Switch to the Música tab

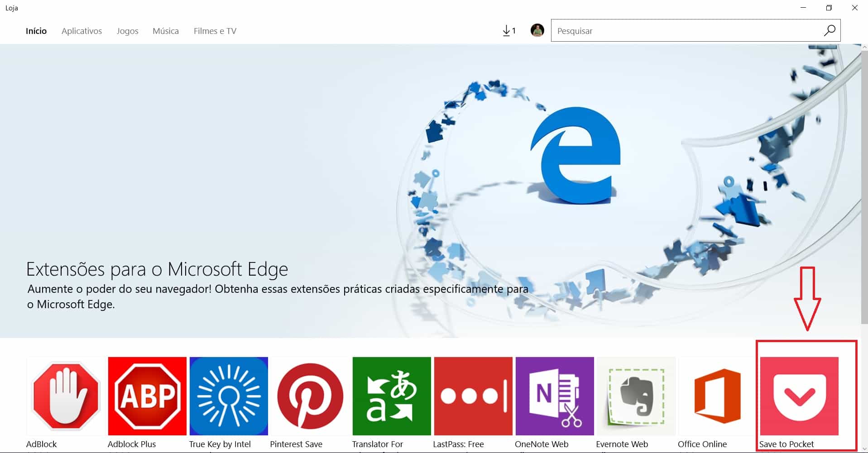pyautogui.click(x=166, y=31)
